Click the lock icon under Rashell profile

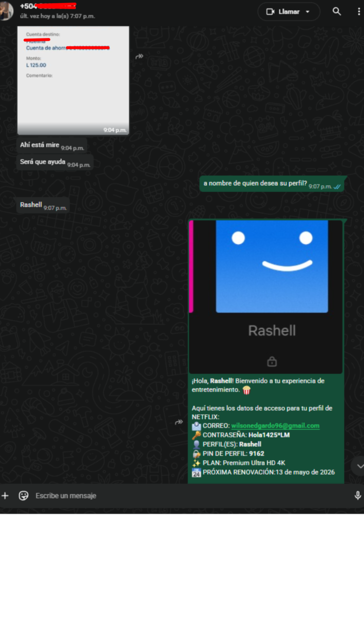[272, 362]
